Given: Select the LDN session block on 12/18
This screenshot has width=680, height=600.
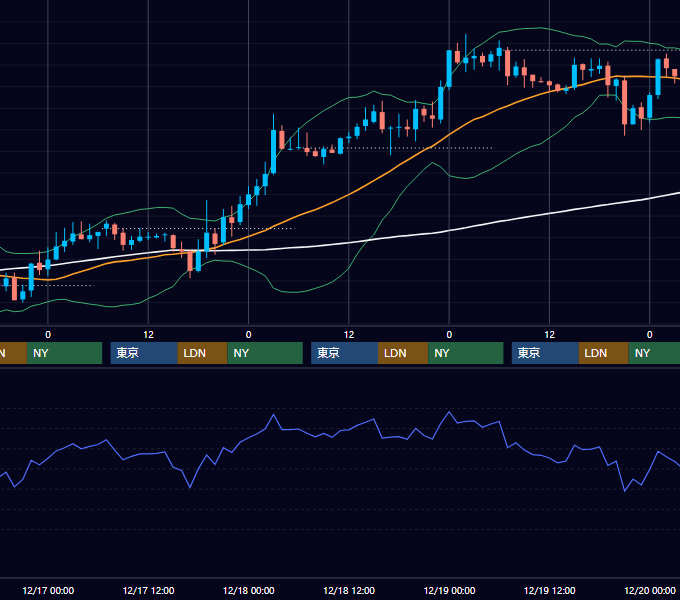Looking at the screenshot, I should pos(403,353).
